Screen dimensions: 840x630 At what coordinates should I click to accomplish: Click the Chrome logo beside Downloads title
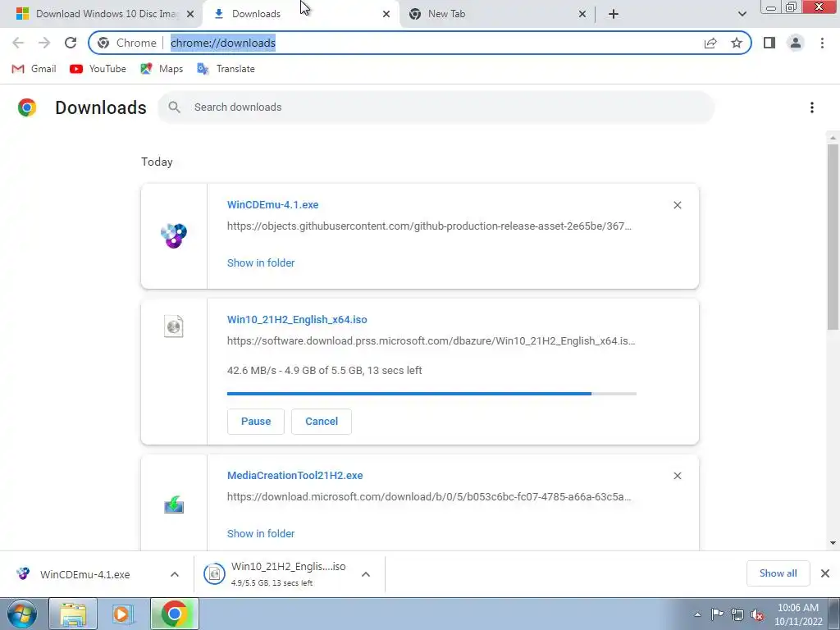coord(27,107)
